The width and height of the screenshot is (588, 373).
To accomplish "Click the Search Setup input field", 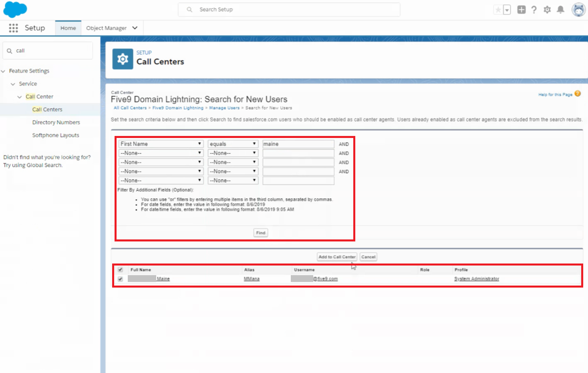I will click(x=289, y=10).
